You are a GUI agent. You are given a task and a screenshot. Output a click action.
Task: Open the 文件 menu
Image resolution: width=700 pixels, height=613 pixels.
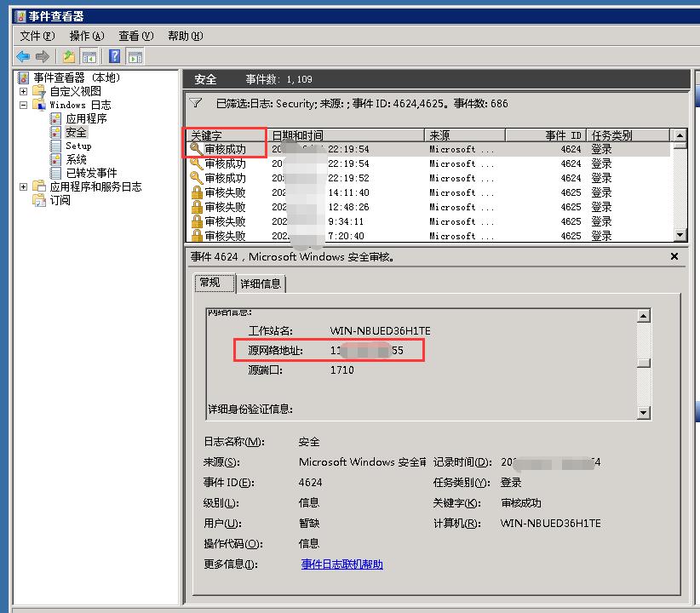[x=37, y=36]
